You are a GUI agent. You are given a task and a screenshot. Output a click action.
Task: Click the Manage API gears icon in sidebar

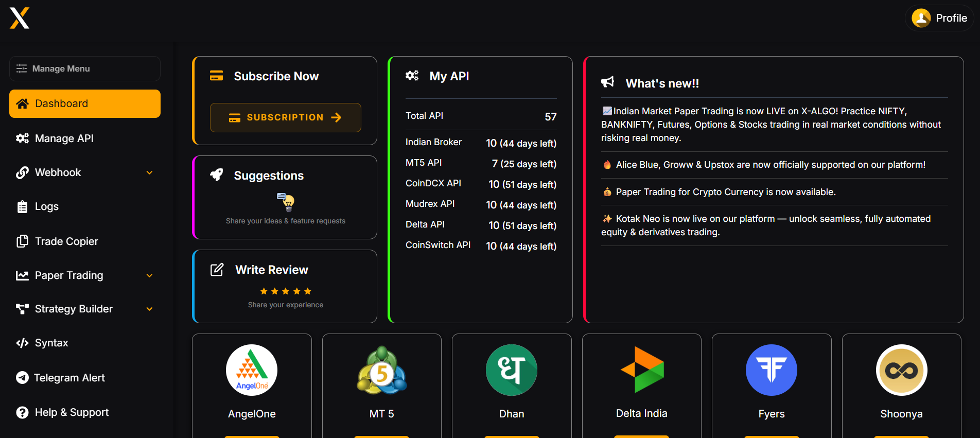[x=22, y=138]
